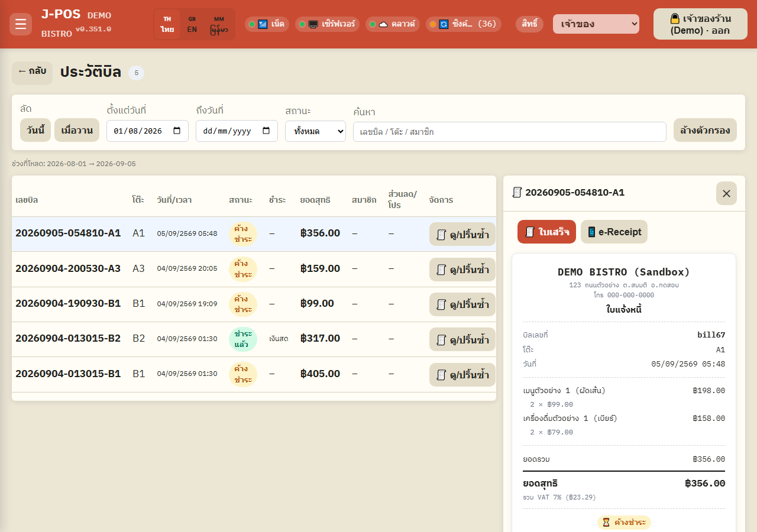Switch language to Myanmar (MM)
The height and width of the screenshot is (532, 757).
219,24
